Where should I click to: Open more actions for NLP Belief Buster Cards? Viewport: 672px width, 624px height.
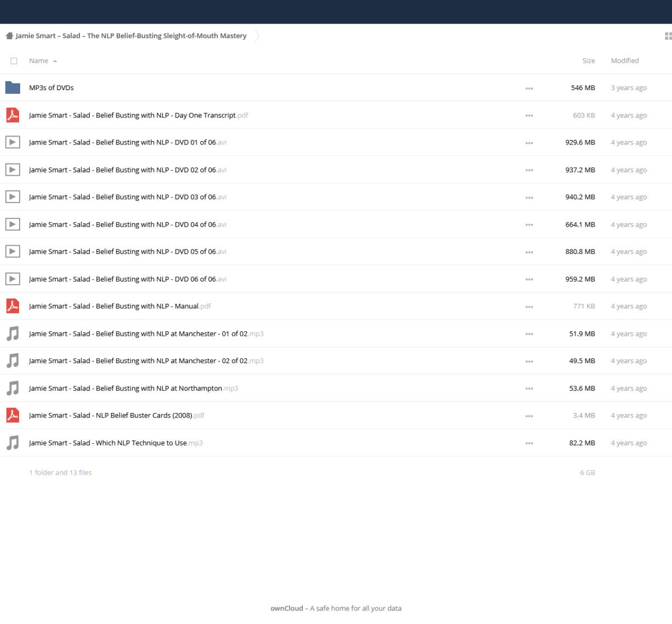point(529,416)
